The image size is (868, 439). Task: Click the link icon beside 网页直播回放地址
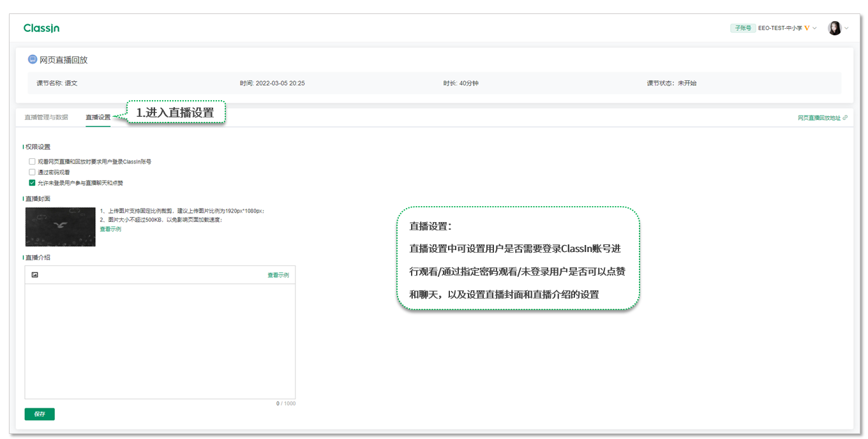coord(845,118)
